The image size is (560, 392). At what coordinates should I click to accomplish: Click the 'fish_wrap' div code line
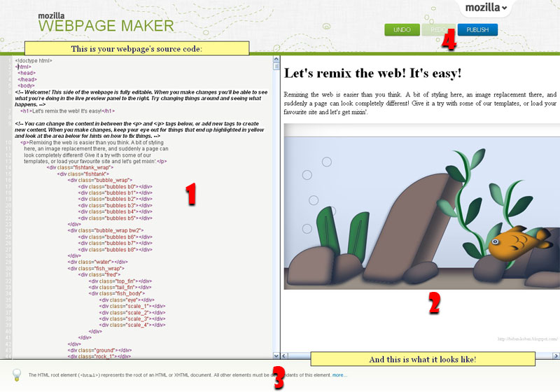[96, 269]
